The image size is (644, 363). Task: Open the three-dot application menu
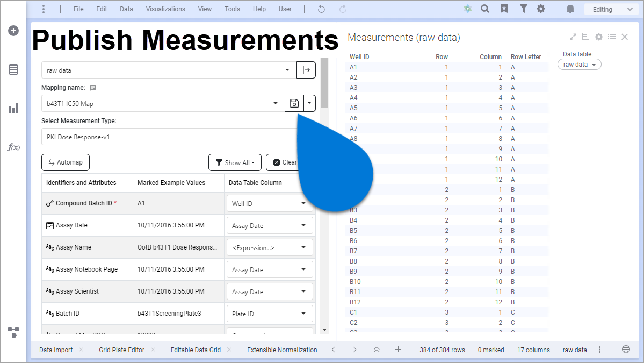[x=44, y=9]
